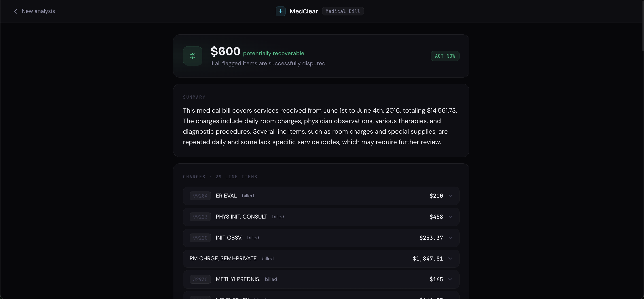Go back to New analysis

point(38,11)
